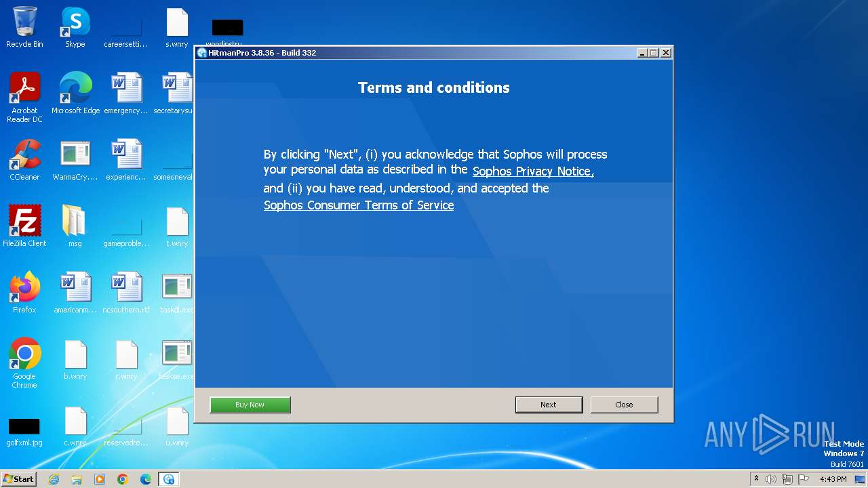Select the s.wnry file icon
The height and width of the screenshot is (488, 868).
coord(177,27)
